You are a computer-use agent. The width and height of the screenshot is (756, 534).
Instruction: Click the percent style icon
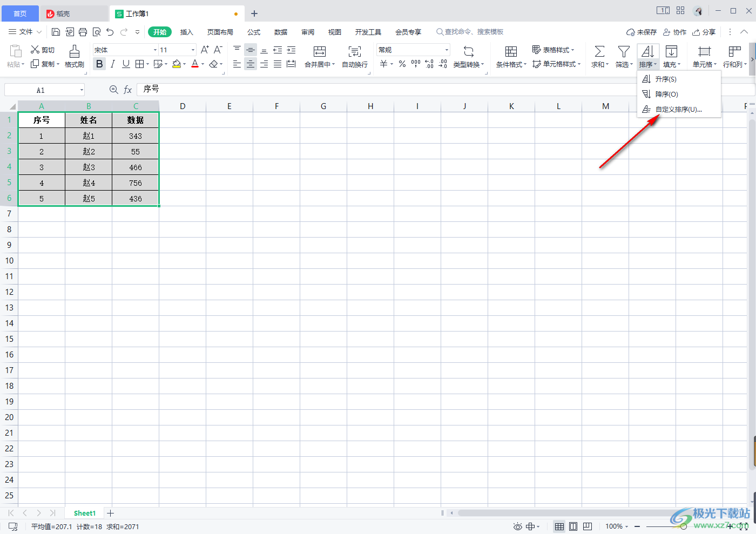pyautogui.click(x=402, y=64)
